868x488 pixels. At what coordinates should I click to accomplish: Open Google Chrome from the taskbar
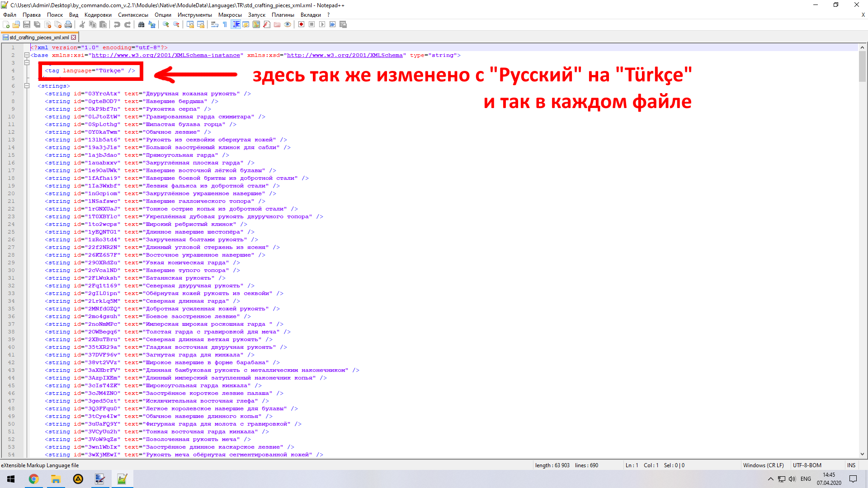coord(33,479)
